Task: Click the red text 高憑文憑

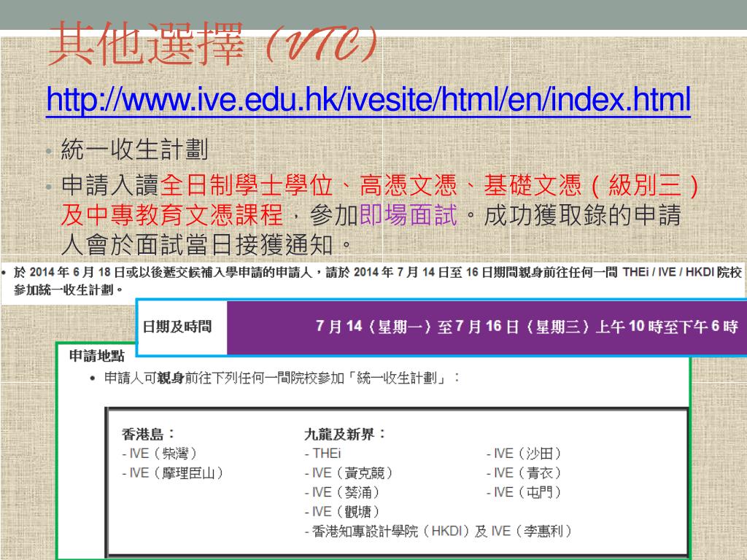Action: point(409,185)
